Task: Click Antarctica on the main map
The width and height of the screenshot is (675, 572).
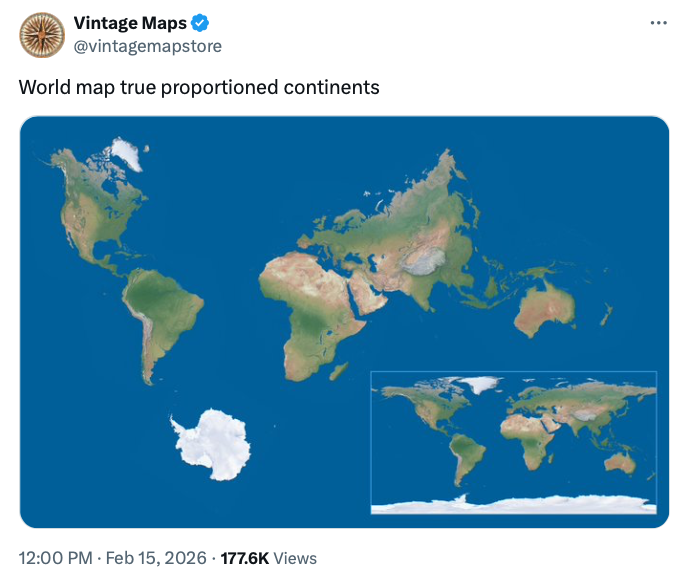Action: (x=209, y=443)
